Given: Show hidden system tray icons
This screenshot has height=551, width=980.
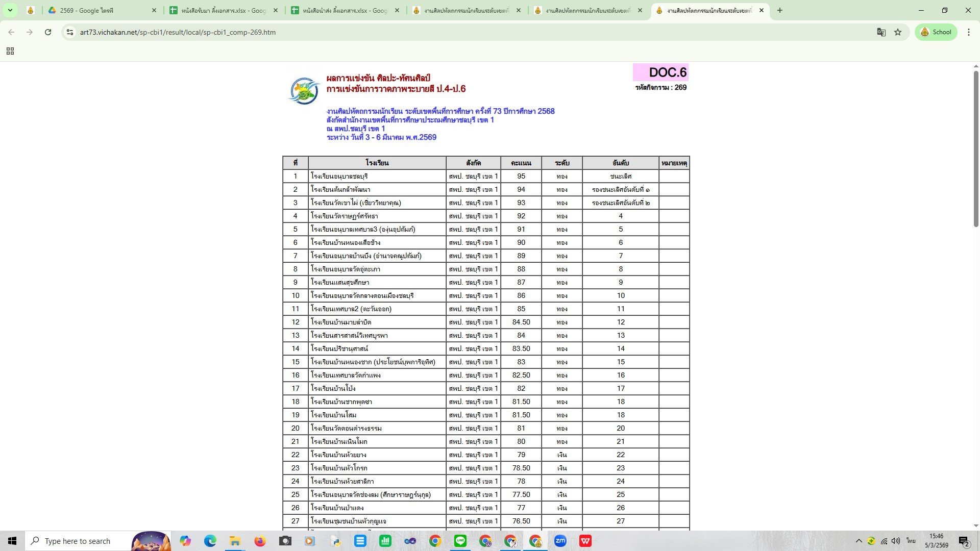Looking at the screenshot, I should click(x=859, y=541).
